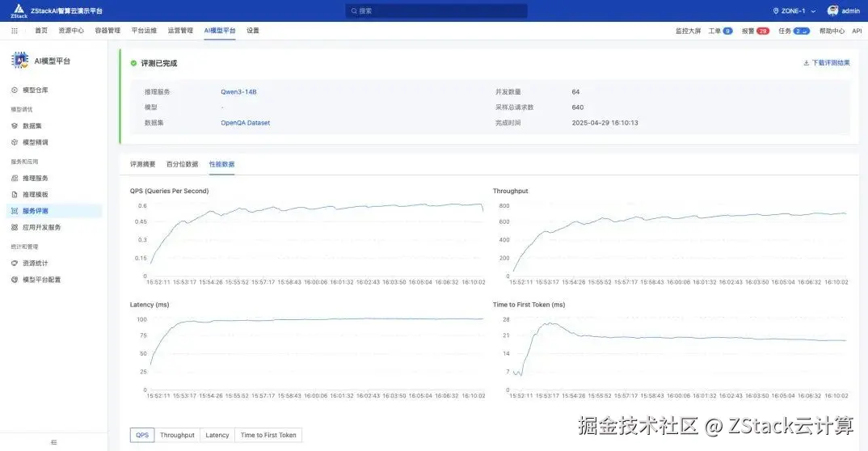Switch to the 评测摘要 tab
Image resolution: width=868 pixels, height=451 pixels.
tap(143, 164)
